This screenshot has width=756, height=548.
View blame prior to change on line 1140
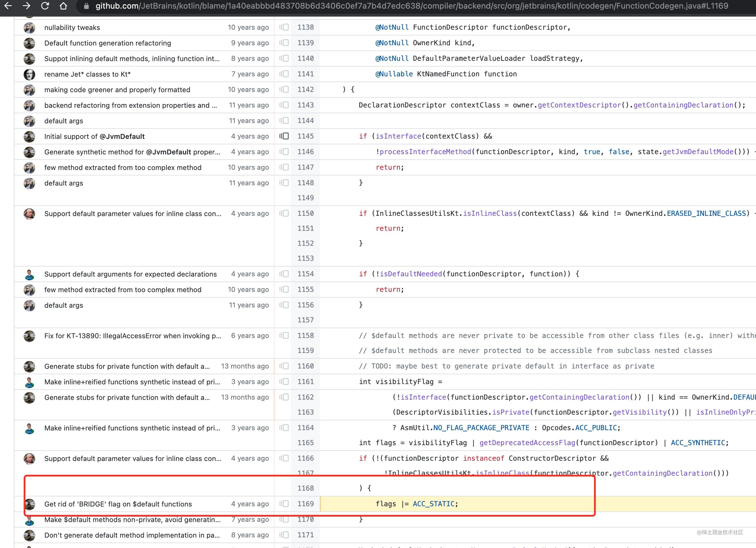pyautogui.click(x=284, y=58)
